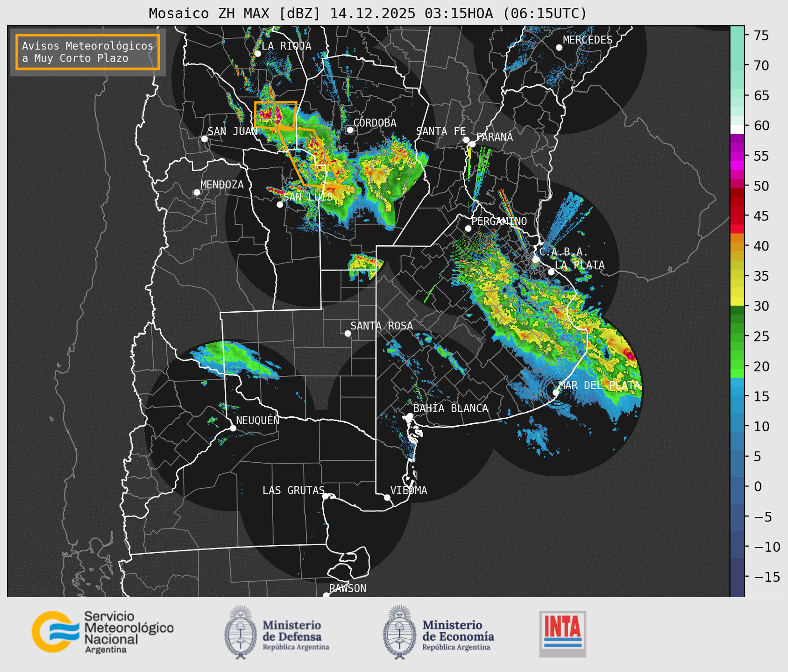Click the Ministerio de Defensa emblem
Viewport: 788px width, 672px height.
click(x=240, y=632)
